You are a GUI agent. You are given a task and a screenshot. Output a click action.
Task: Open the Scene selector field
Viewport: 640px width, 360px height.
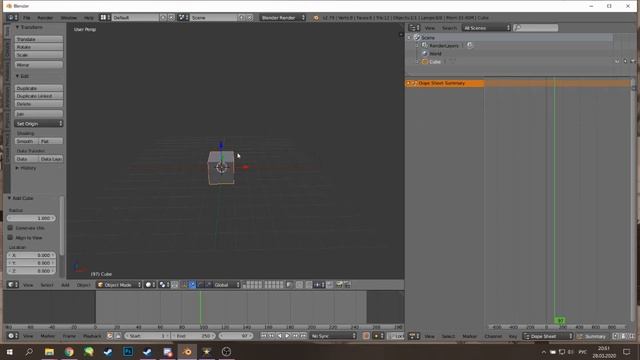214,18
